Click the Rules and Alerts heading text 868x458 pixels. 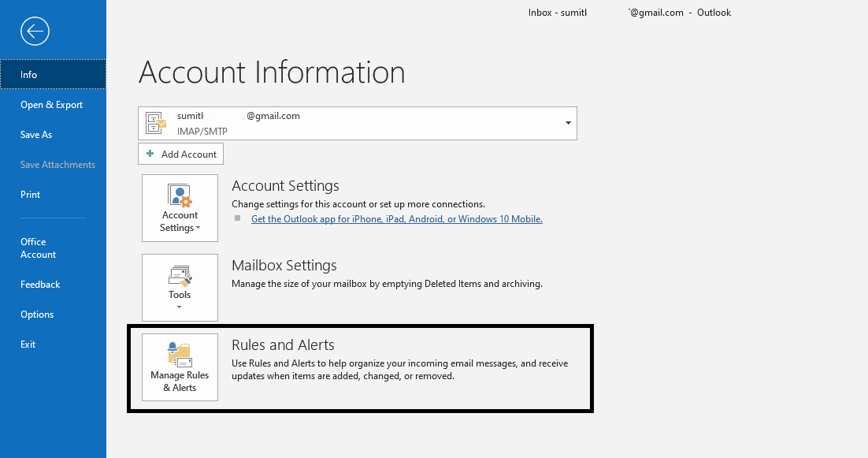click(283, 345)
